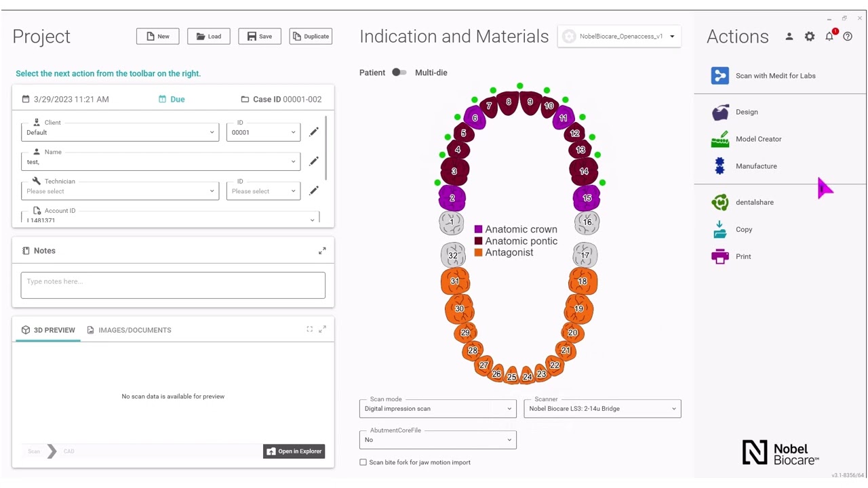Image resolution: width=868 pixels, height=488 pixels.
Task: Edit the Technician with pencil icon
Action: pos(314,191)
